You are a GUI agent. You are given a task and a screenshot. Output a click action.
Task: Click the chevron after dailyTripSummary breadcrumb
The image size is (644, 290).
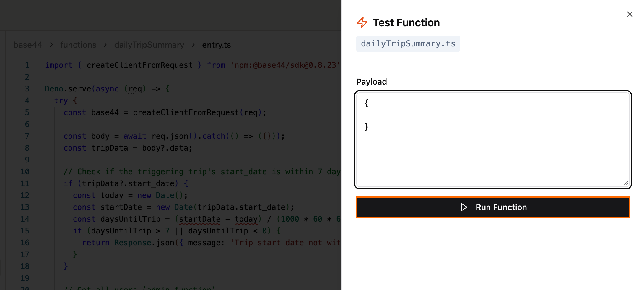point(193,45)
